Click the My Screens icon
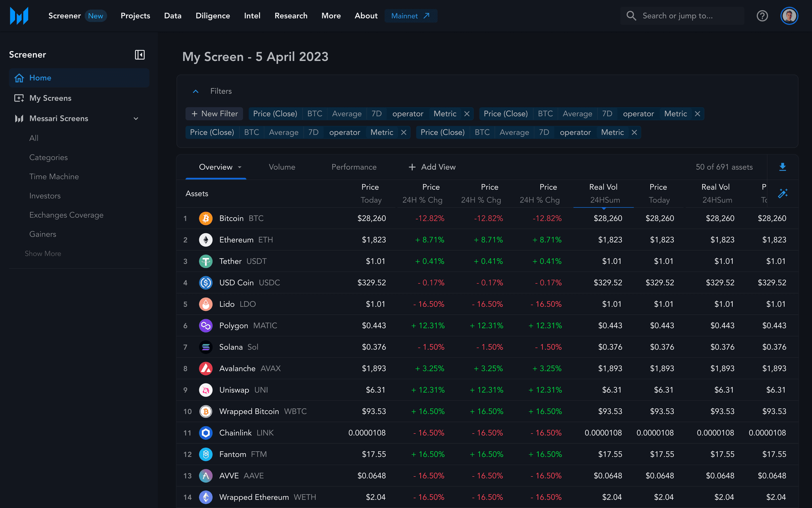The image size is (812, 508). (19, 98)
